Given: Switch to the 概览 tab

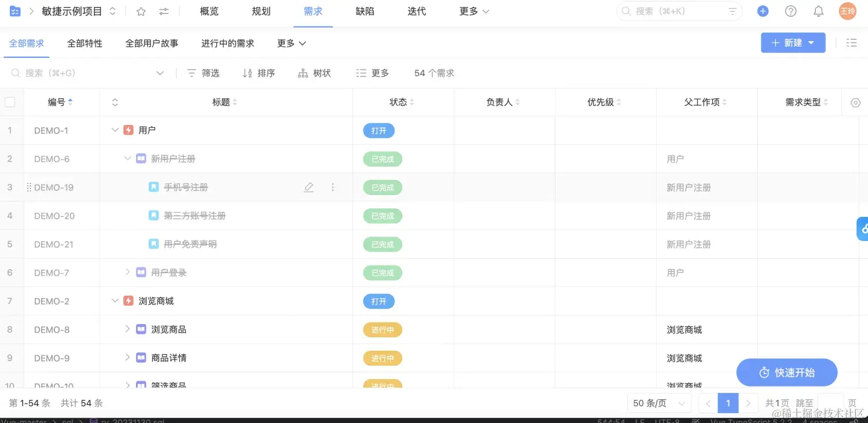Looking at the screenshot, I should [209, 12].
